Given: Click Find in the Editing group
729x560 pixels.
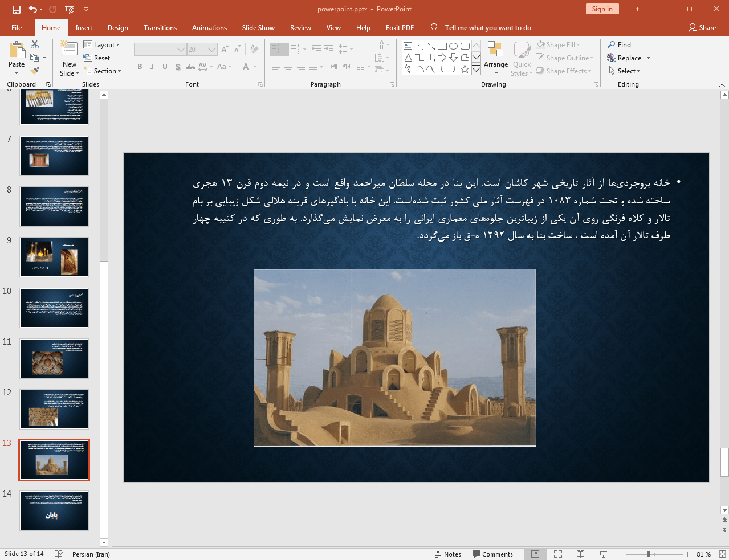Looking at the screenshot, I should point(619,45).
